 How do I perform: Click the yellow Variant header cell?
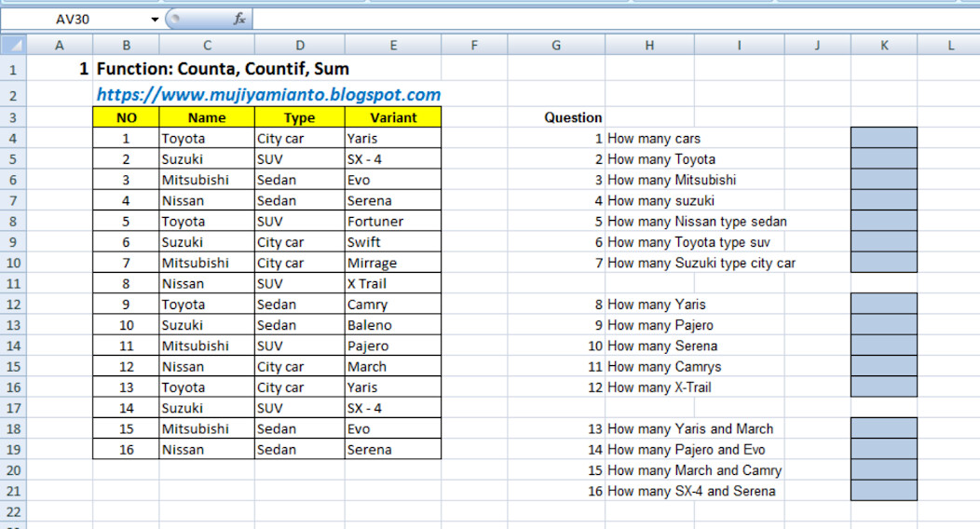[393, 117]
